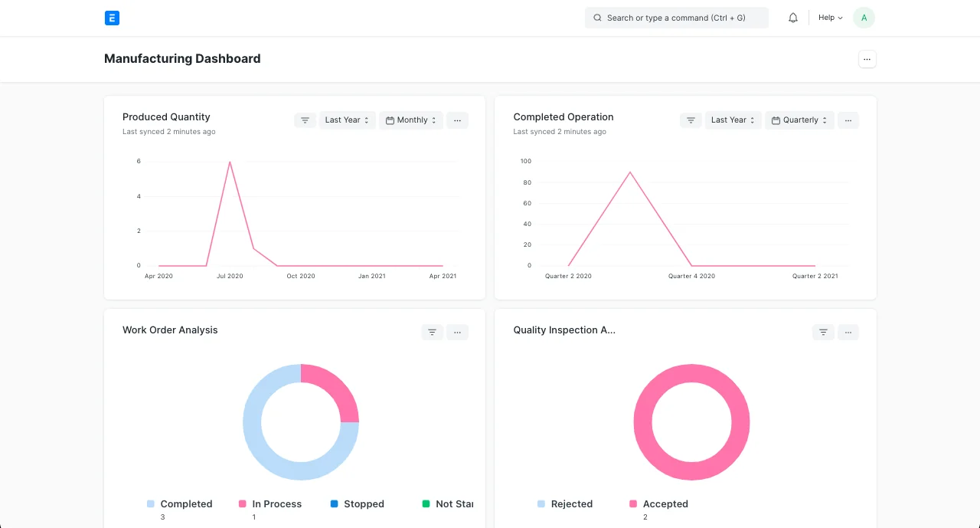Open more options on Completed Operation chart
Image resolution: width=980 pixels, height=528 pixels.
pyautogui.click(x=848, y=120)
